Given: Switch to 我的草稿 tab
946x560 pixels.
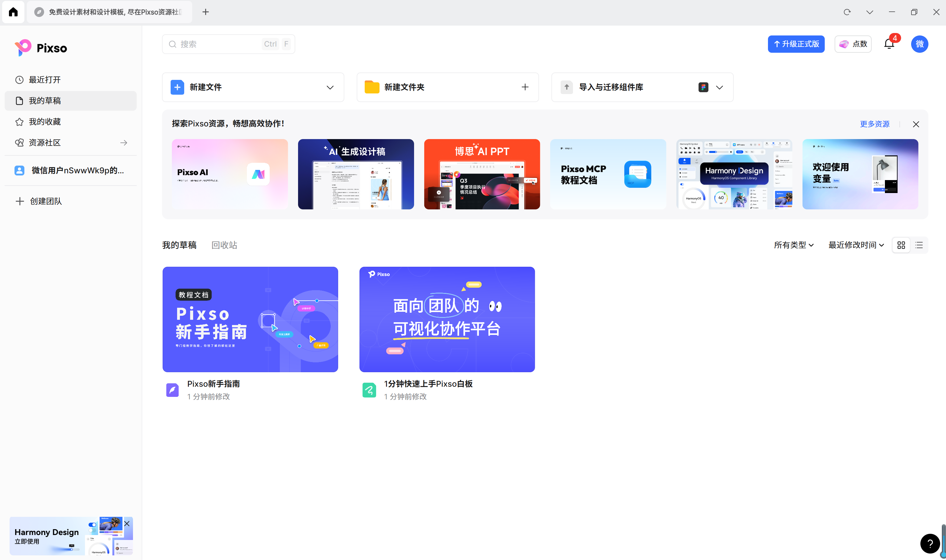Looking at the screenshot, I should pyautogui.click(x=179, y=245).
